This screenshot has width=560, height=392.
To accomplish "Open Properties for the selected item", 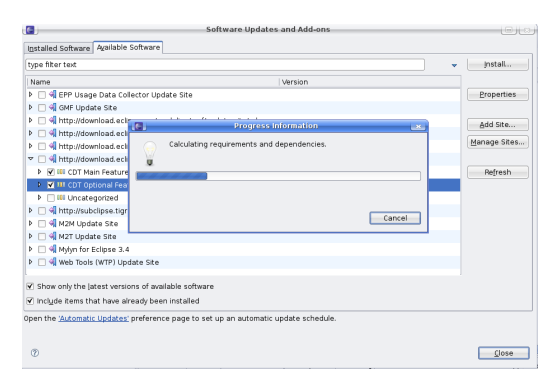I will tap(498, 95).
